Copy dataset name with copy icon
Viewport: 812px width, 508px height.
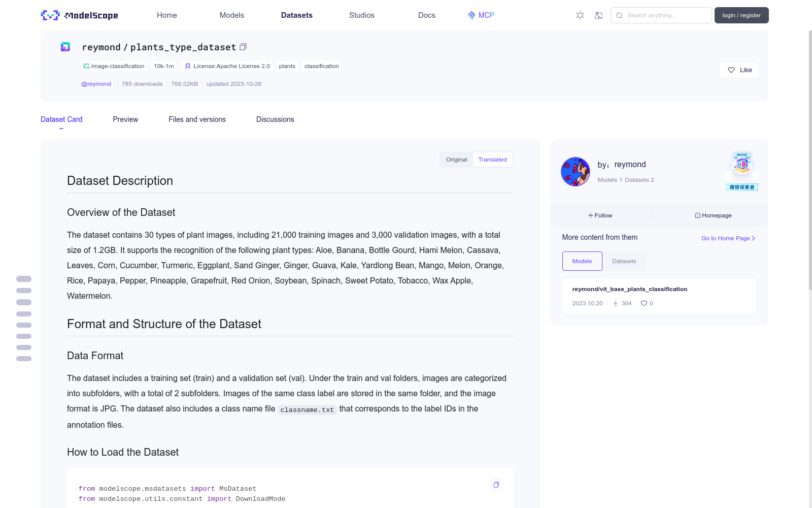point(243,47)
